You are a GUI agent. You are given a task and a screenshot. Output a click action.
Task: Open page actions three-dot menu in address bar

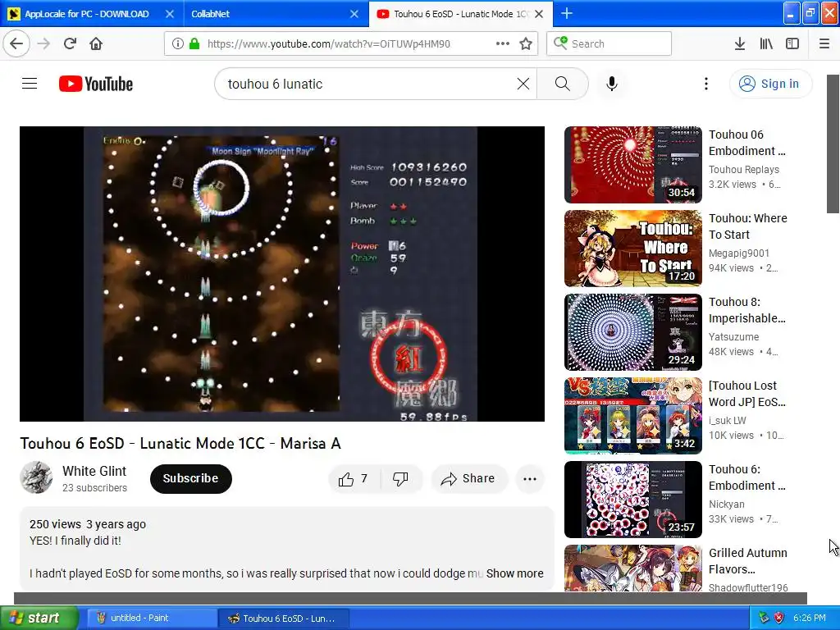coord(503,43)
